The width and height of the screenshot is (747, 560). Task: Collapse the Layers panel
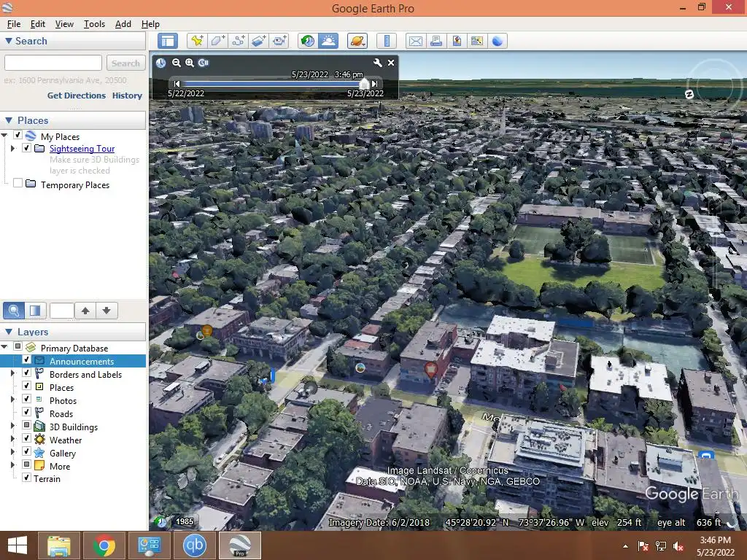(x=9, y=332)
